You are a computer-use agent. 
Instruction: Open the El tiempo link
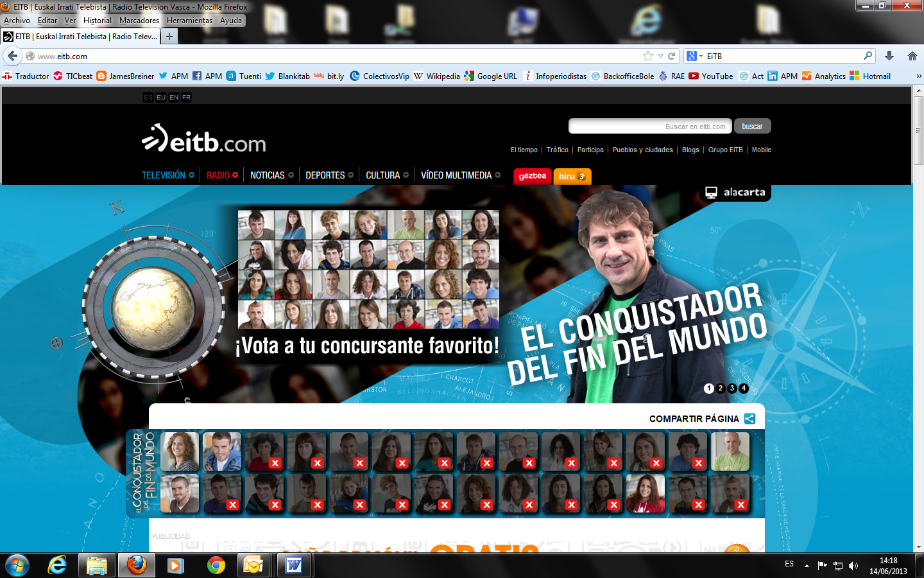(524, 150)
